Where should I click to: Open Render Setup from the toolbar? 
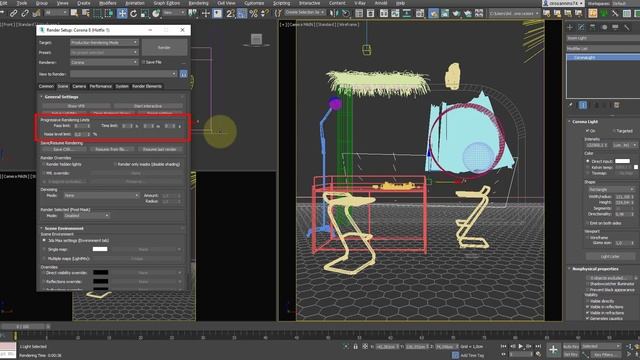(x=433, y=13)
